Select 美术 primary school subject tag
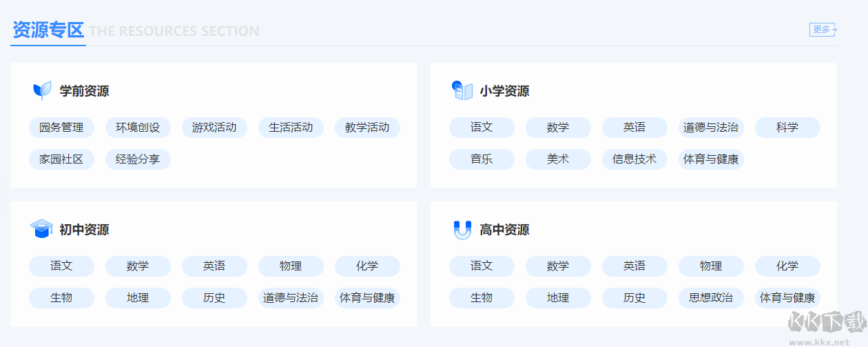This screenshot has height=347, width=868. [x=558, y=159]
